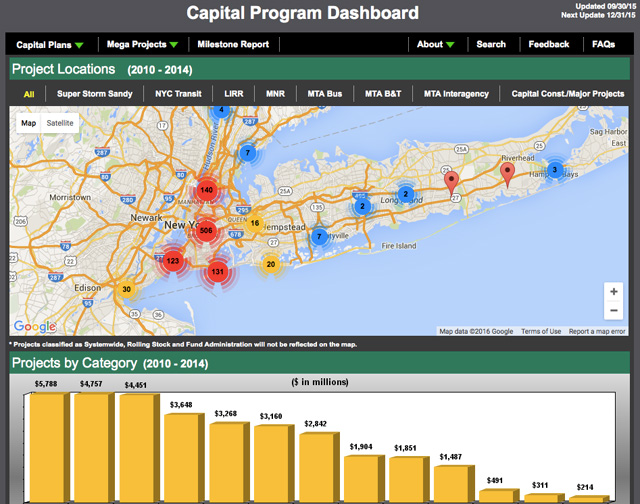Click the blue cluster marker labeled 3

[x=555, y=170]
